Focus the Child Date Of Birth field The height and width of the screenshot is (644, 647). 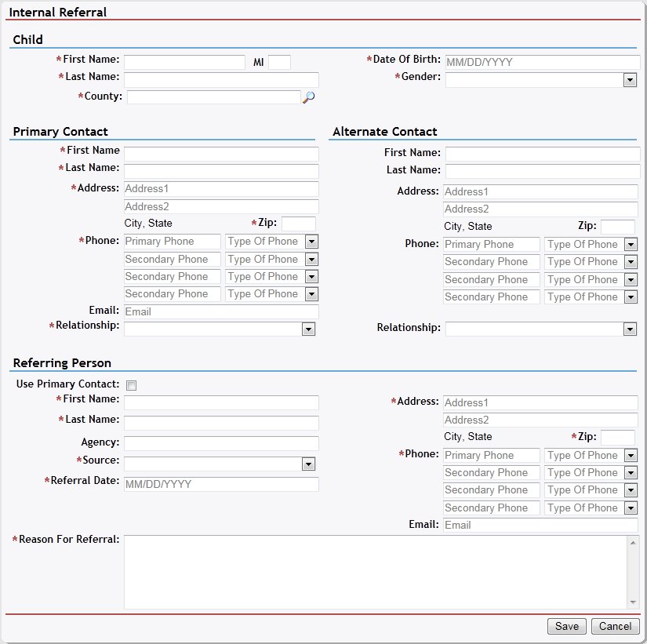[542, 62]
